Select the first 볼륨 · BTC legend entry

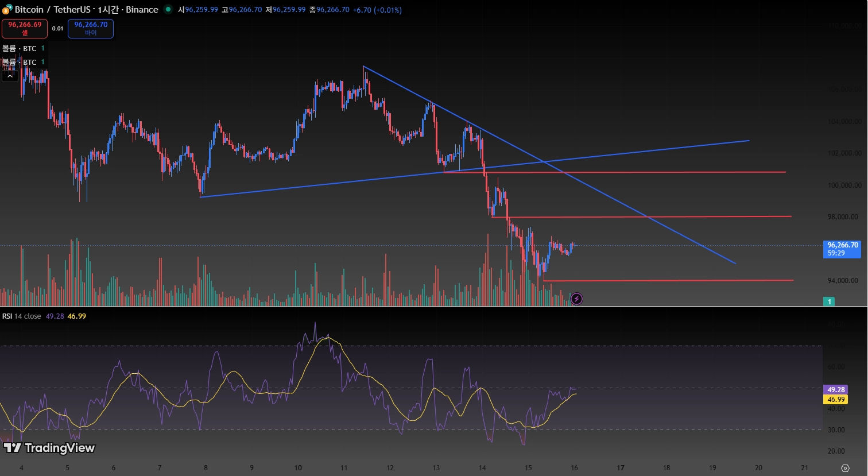20,49
